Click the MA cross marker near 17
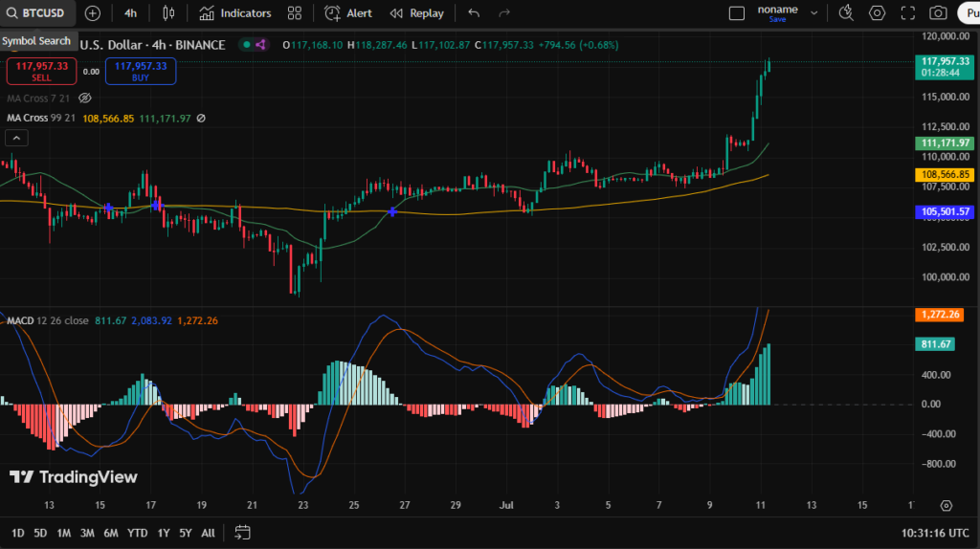This screenshot has width=980, height=549. click(x=156, y=205)
